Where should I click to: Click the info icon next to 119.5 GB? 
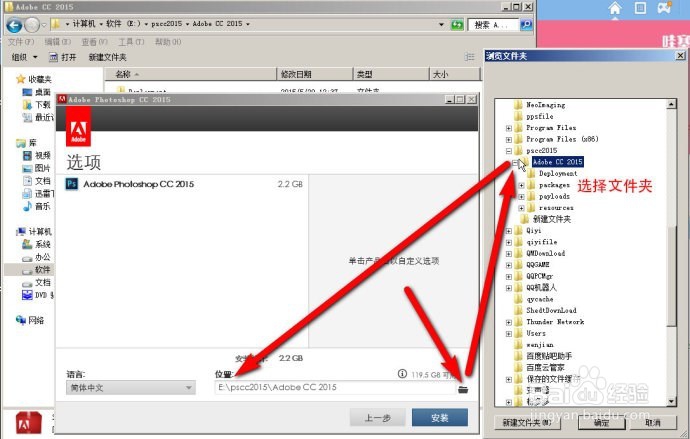coord(402,373)
